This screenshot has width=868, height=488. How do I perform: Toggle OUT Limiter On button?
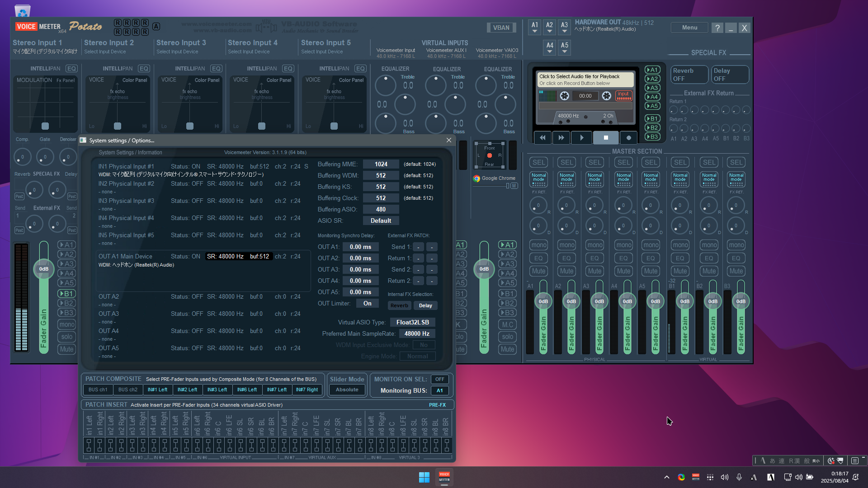coord(367,304)
